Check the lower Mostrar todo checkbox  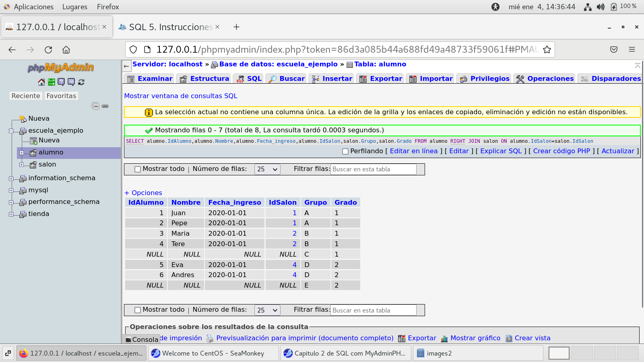click(x=138, y=310)
